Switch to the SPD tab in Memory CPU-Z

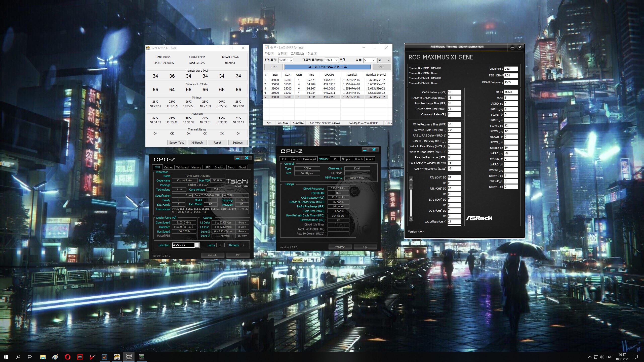(x=335, y=159)
